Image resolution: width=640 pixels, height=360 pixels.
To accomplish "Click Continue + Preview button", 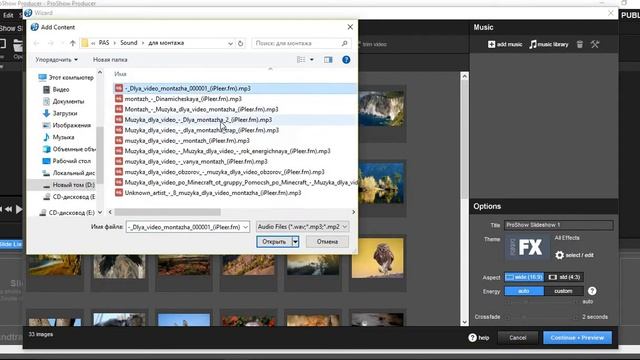I will point(577,338).
